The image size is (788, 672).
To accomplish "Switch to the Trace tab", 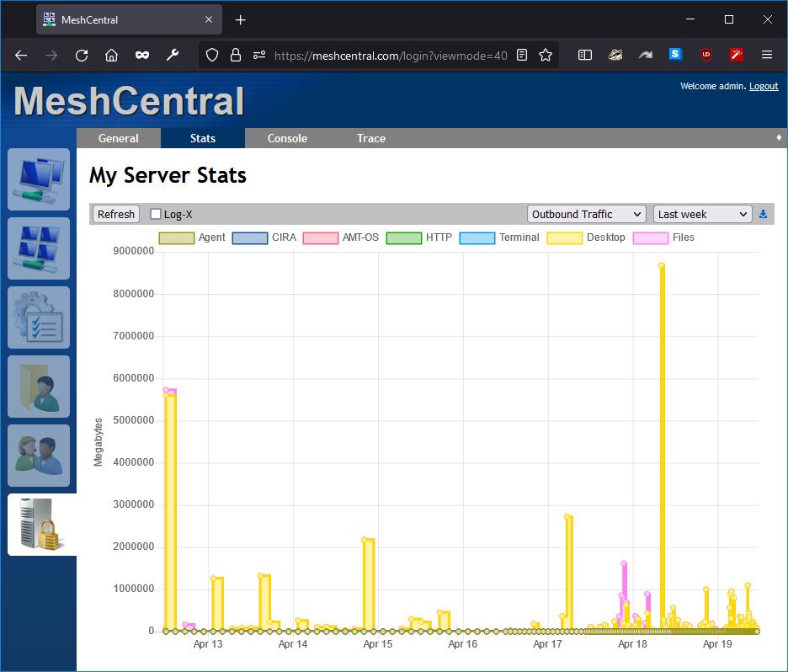I will [x=370, y=138].
